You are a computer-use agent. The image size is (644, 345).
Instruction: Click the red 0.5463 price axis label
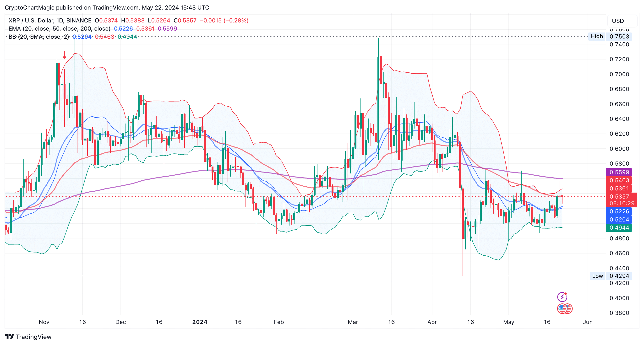coord(619,180)
